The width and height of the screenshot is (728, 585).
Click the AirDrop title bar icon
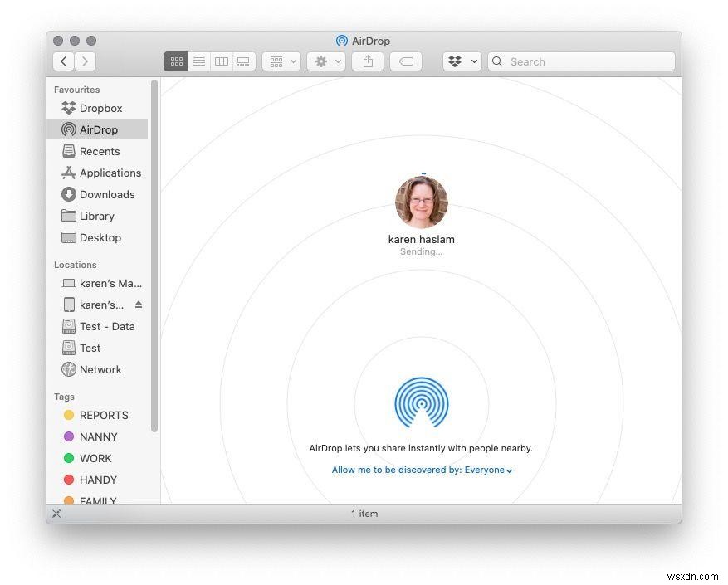click(x=342, y=41)
